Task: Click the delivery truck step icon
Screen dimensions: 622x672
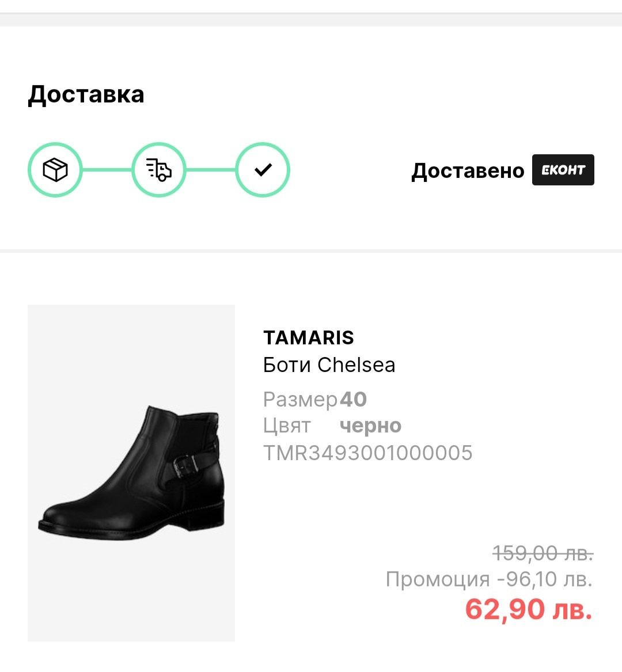Action: point(159,170)
